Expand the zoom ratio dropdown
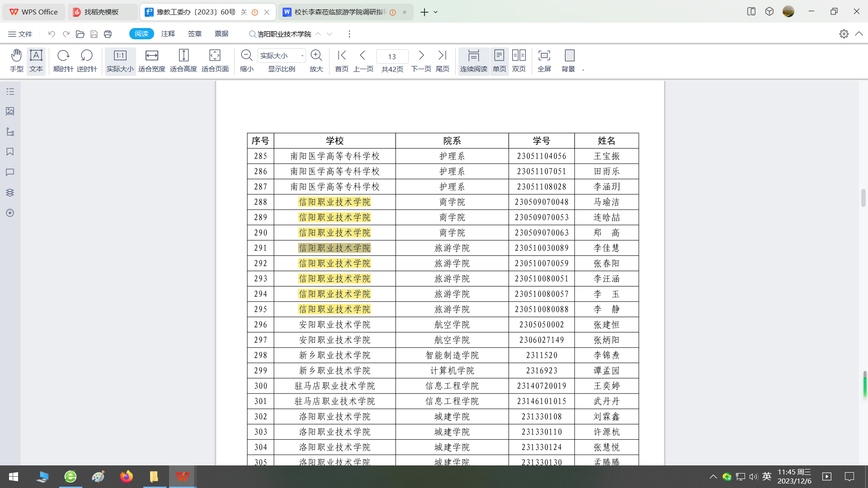 pos(302,56)
